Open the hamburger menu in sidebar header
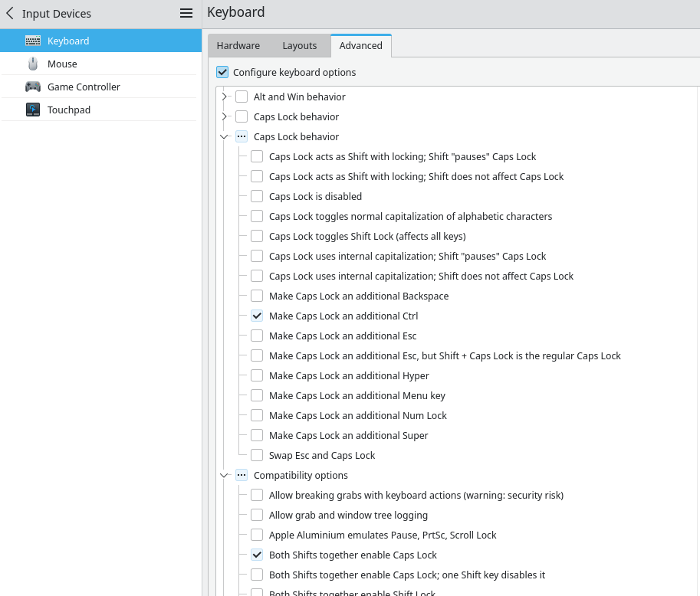This screenshot has width=700, height=596. pyautogui.click(x=186, y=13)
